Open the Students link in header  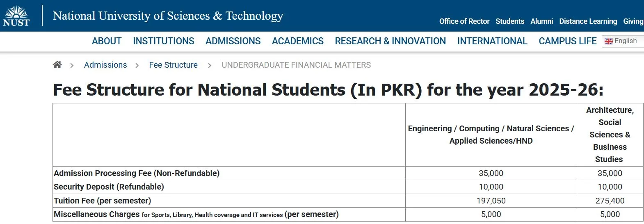510,21
